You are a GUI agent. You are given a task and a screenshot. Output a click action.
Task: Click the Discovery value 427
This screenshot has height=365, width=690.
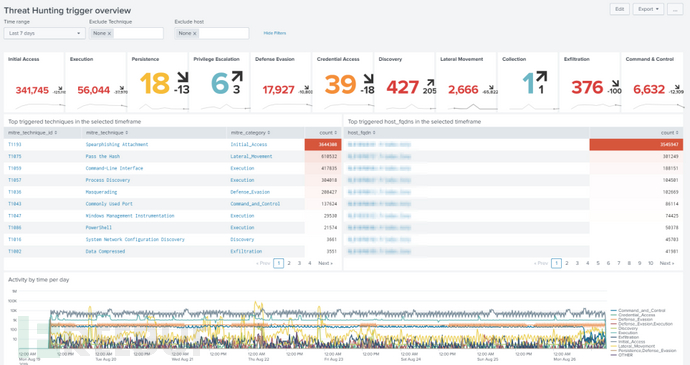403,87
